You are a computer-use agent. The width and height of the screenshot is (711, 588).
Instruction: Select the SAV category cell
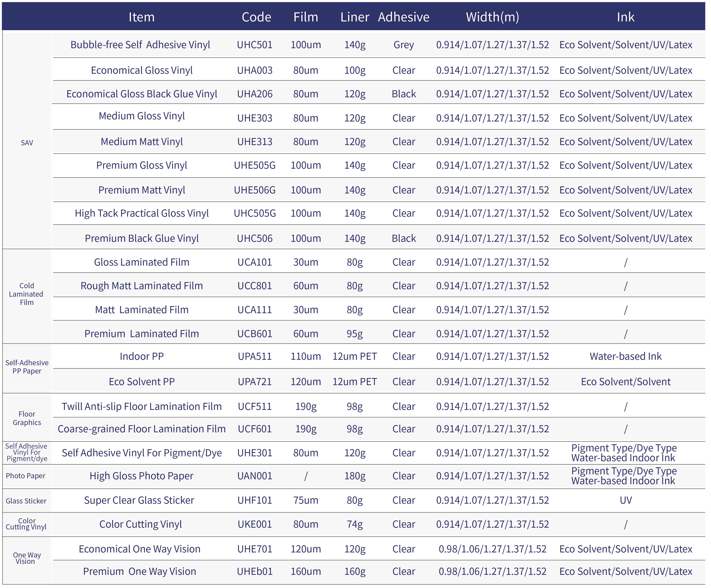[x=27, y=143]
